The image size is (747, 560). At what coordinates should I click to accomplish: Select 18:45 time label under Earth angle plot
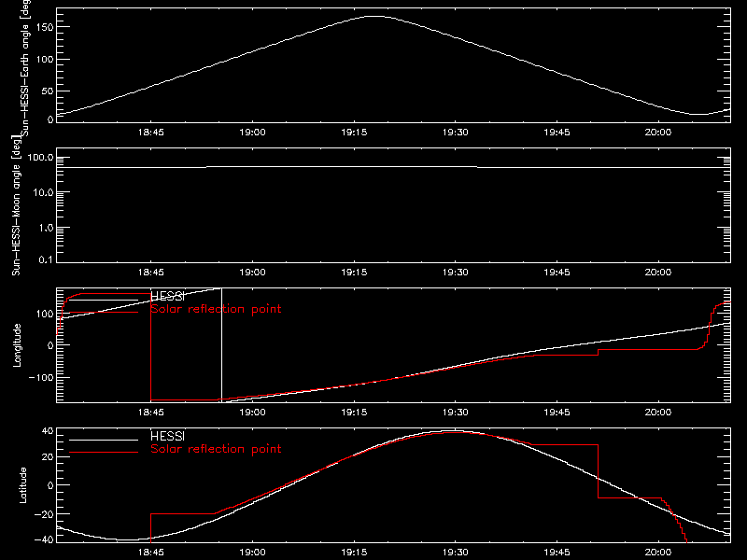click(151, 132)
